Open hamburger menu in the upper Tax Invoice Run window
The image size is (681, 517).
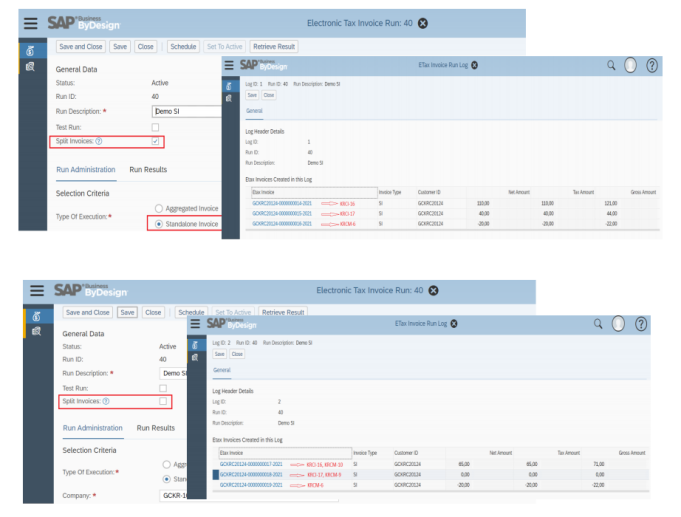[x=31, y=23]
